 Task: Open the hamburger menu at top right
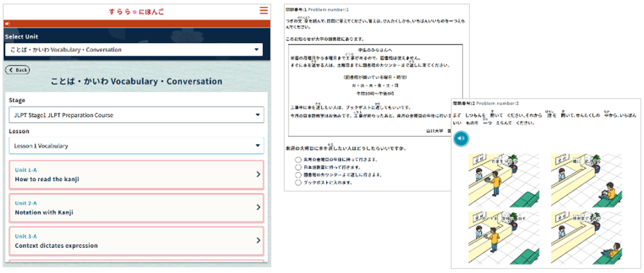pos(263,11)
